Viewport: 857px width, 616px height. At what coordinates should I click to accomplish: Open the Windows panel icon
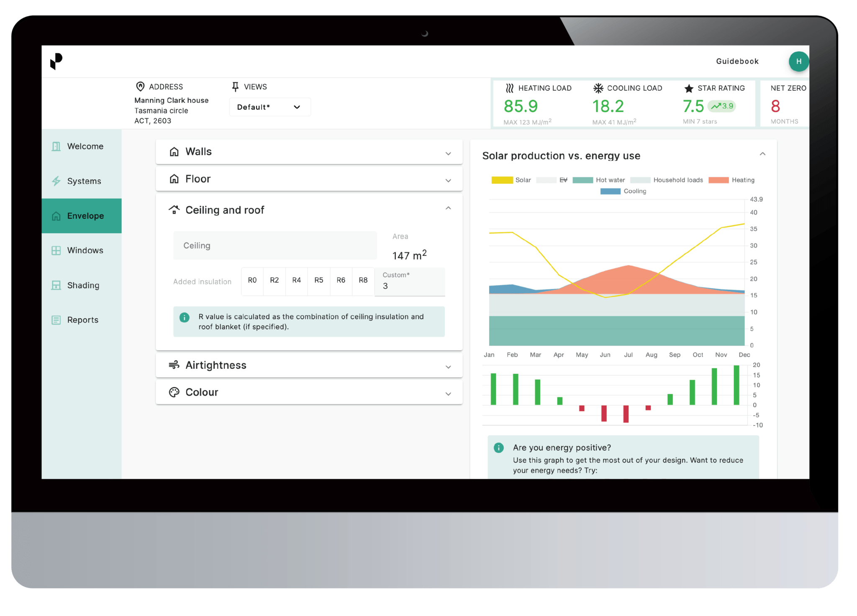click(x=56, y=250)
